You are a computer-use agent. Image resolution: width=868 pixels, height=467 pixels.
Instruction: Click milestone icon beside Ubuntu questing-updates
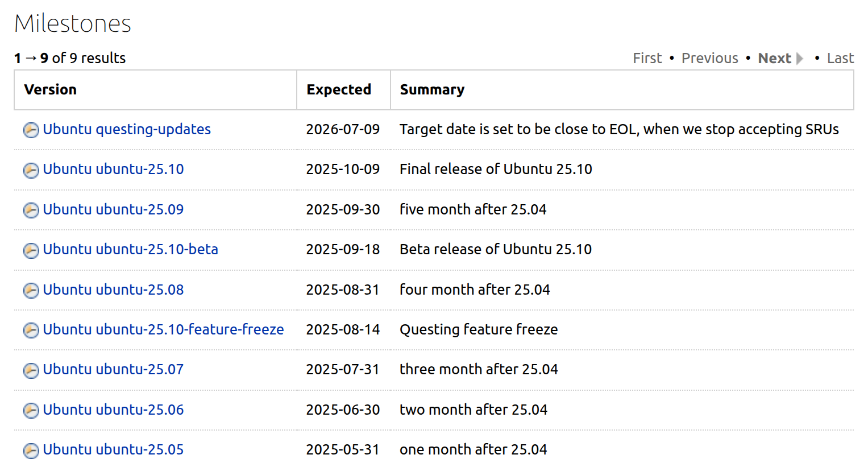[31, 130]
